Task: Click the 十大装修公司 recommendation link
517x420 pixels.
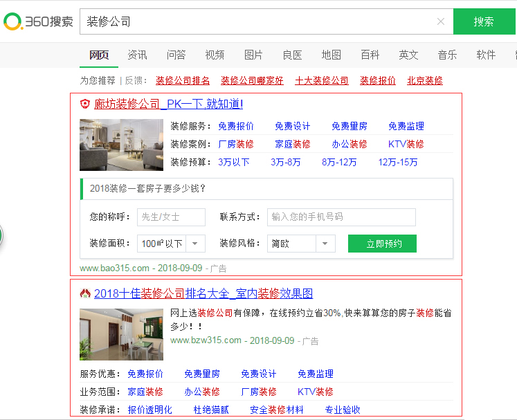Action: click(x=322, y=80)
